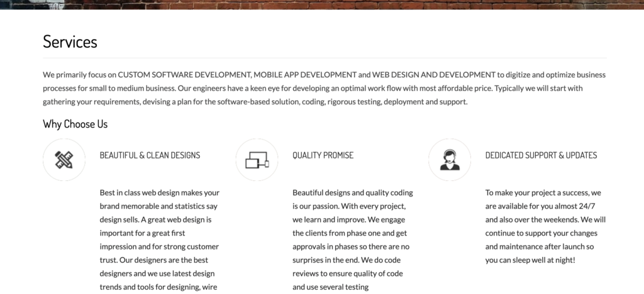This screenshot has height=294, width=644.
Task: Click the paragraph beginning 'Best in class web design'
Action: point(160,239)
